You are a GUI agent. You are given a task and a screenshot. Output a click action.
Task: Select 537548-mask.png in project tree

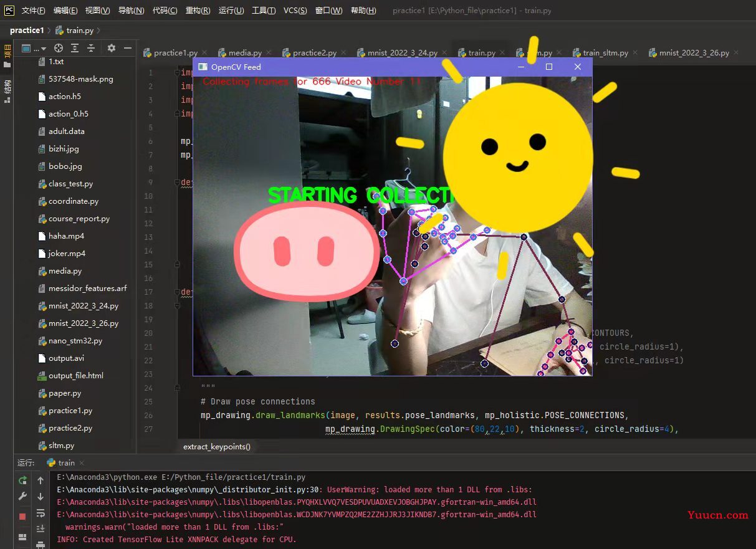pos(81,79)
